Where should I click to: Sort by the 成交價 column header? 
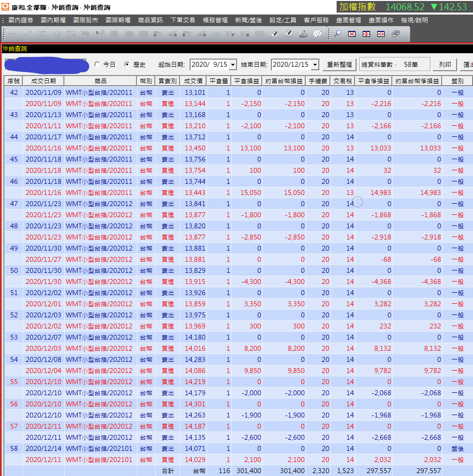point(193,81)
